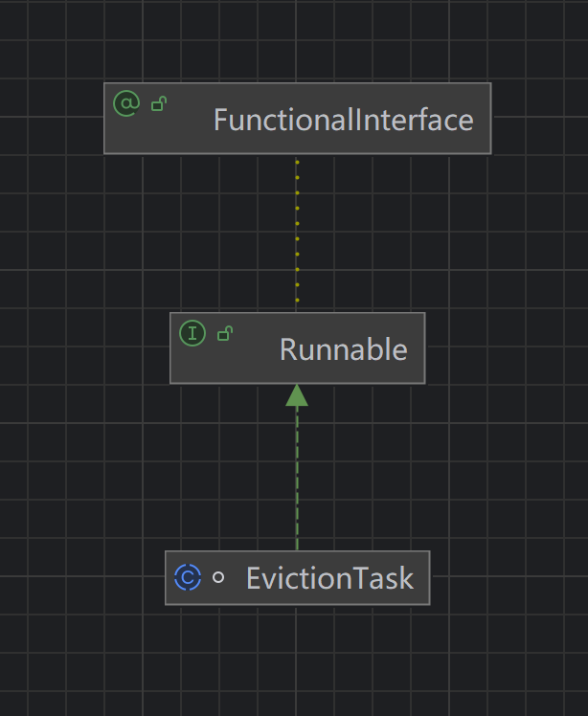Click the blank space inside FunctionalInterface box, left of its name

point(172,132)
